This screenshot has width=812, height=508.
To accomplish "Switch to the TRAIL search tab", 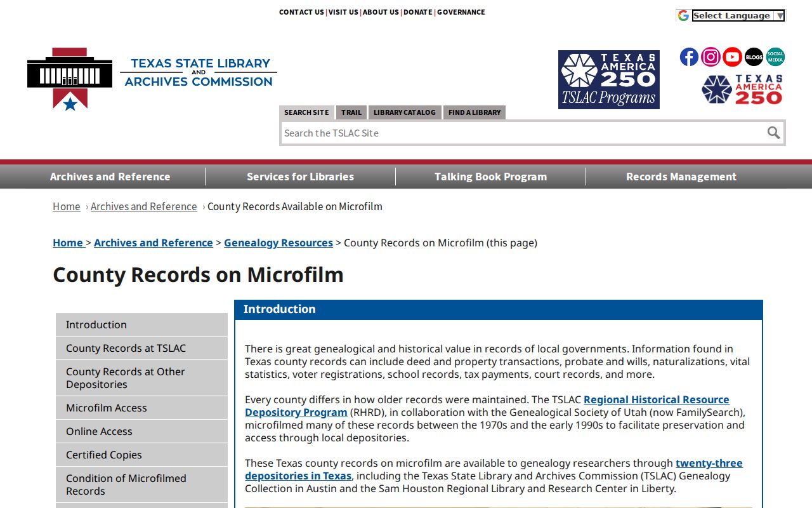I will tap(351, 112).
